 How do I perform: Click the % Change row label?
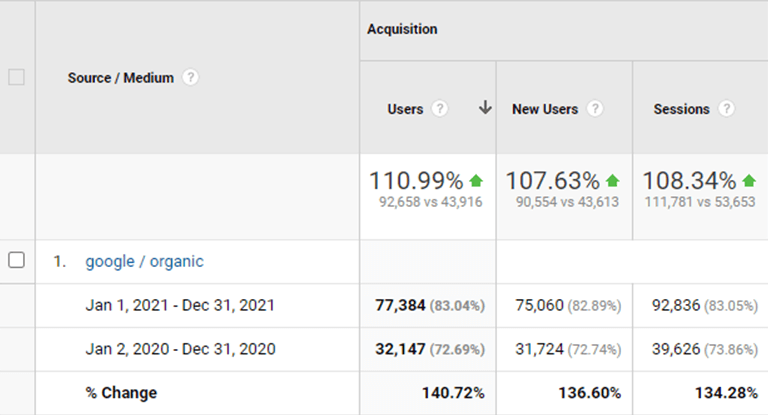click(x=121, y=393)
